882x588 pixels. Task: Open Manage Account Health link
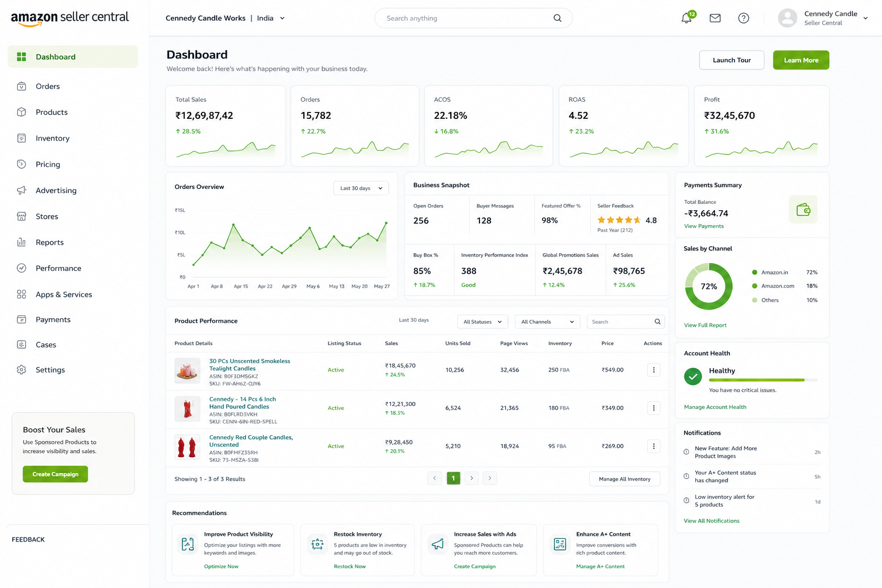(x=715, y=407)
